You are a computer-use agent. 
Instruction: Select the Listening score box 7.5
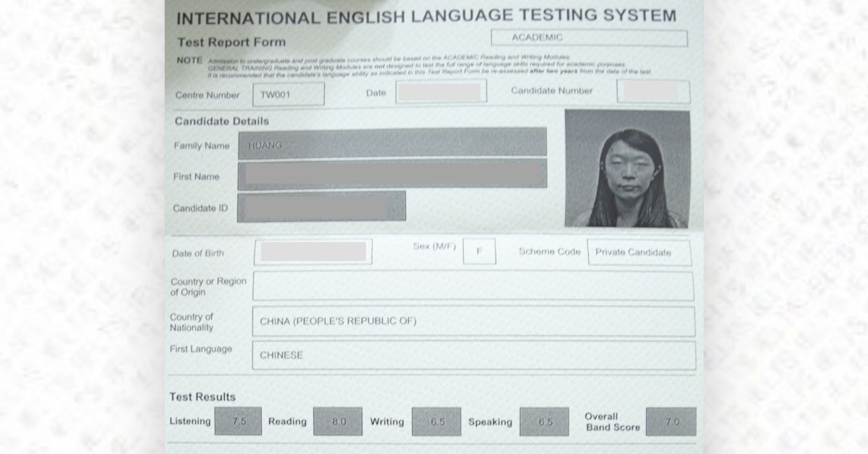pos(238,421)
